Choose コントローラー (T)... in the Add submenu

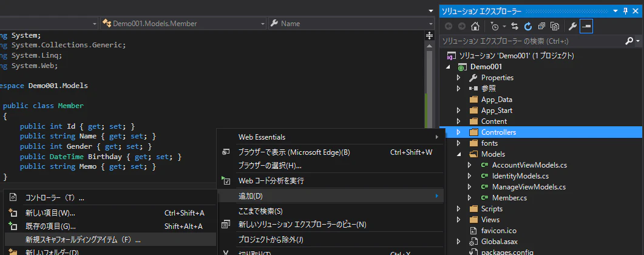pos(110,198)
